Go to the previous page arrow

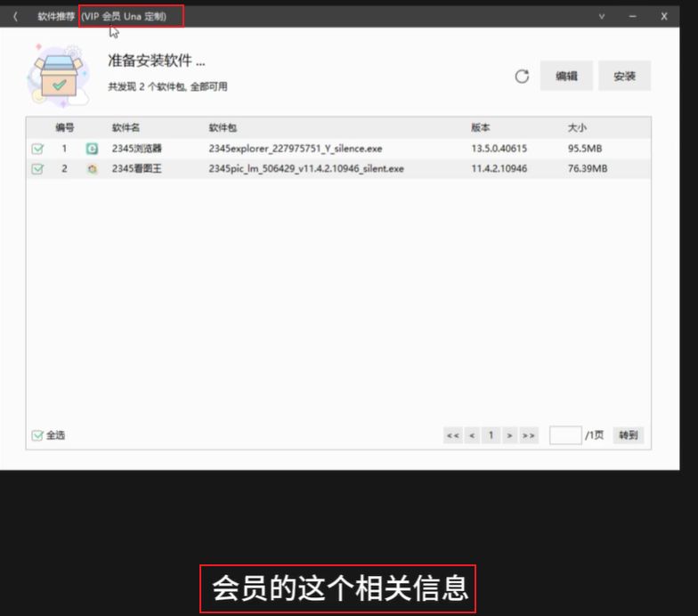pyautogui.click(x=472, y=435)
